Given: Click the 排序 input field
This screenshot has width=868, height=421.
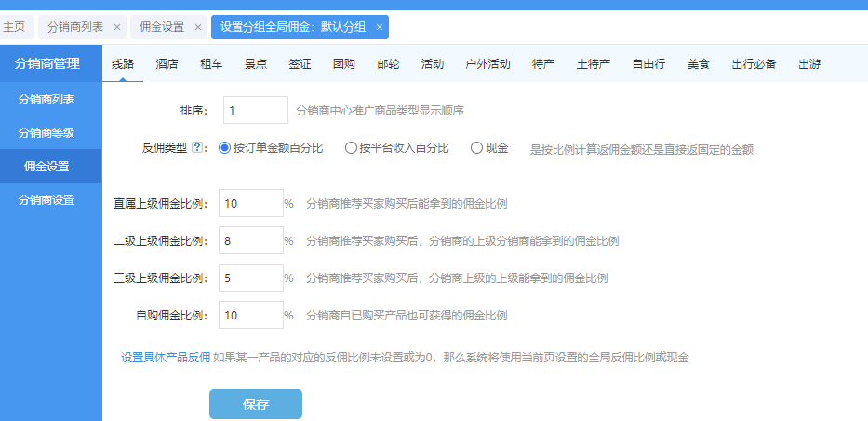Looking at the screenshot, I should click(256, 110).
